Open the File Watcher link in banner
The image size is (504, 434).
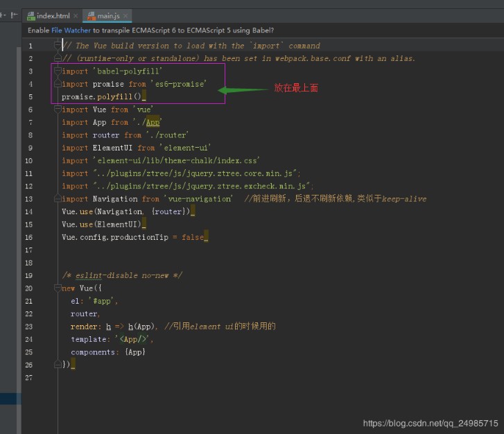(x=71, y=31)
